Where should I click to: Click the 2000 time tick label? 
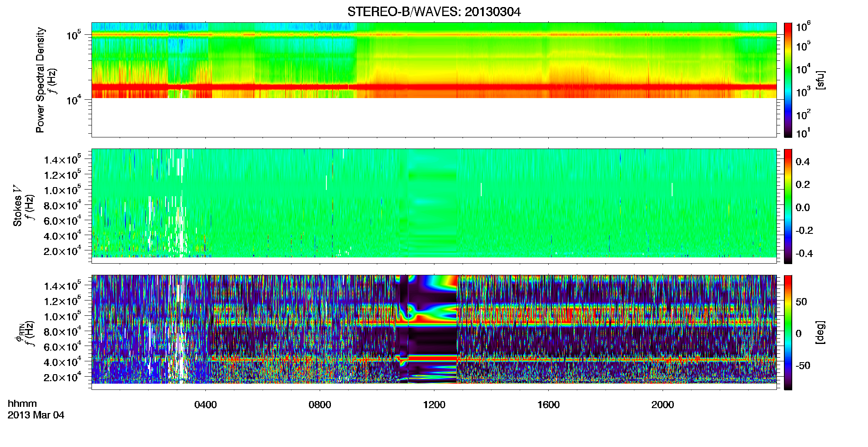[663, 405]
